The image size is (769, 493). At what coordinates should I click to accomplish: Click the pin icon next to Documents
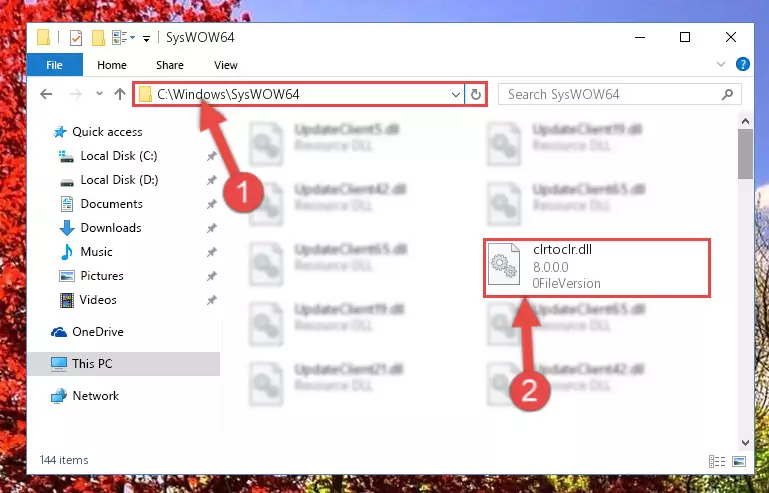(211, 204)
